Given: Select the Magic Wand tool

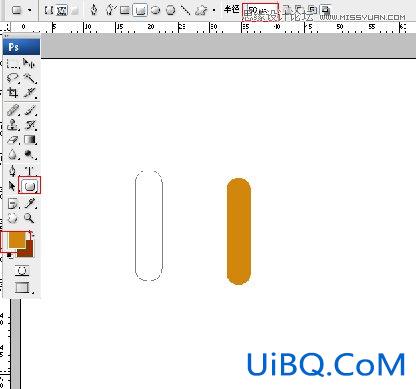Looking at the screenshot, I should tap(30, 78).
